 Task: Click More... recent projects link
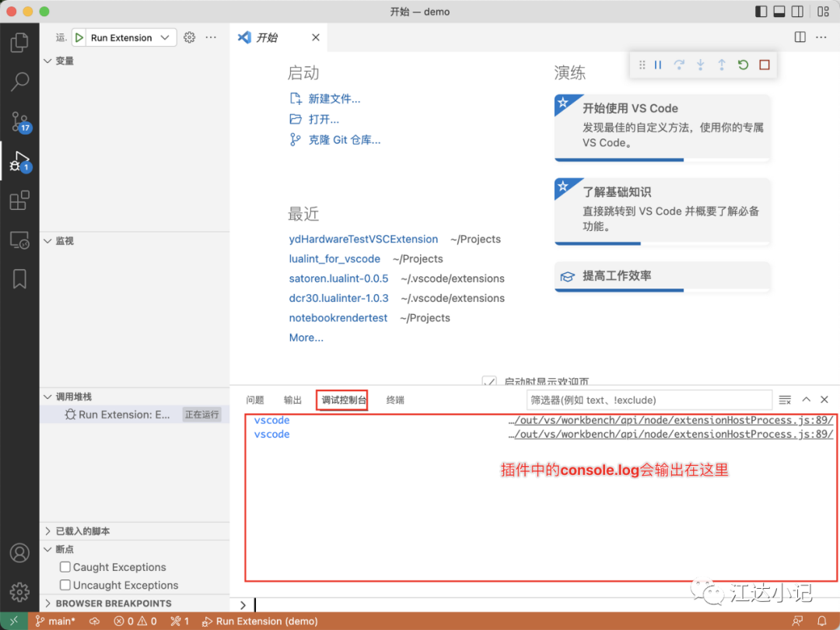[x=306, y=338]
